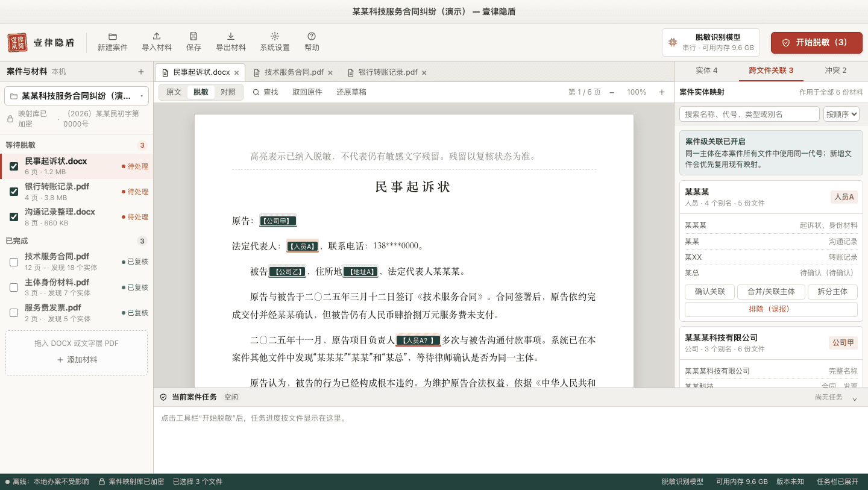Image resolution: width=868 pixels, height=490 pixels.
Task: Click the document icon on 银行转账记录.pdf tab
Action: (351, 73)
